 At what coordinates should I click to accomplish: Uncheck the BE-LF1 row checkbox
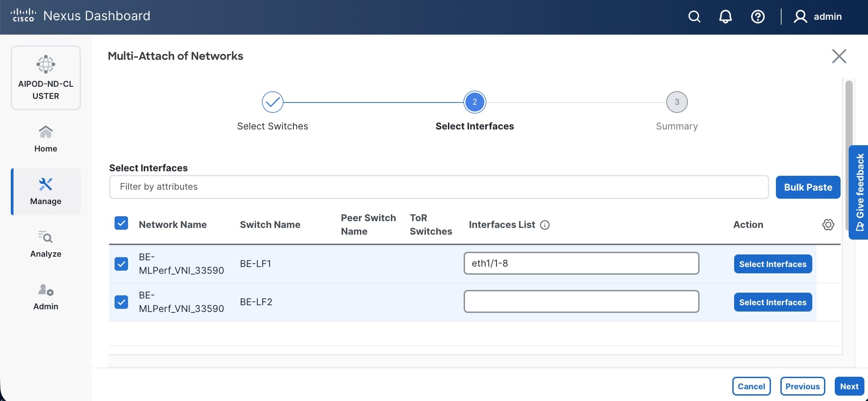coord(121,264)
